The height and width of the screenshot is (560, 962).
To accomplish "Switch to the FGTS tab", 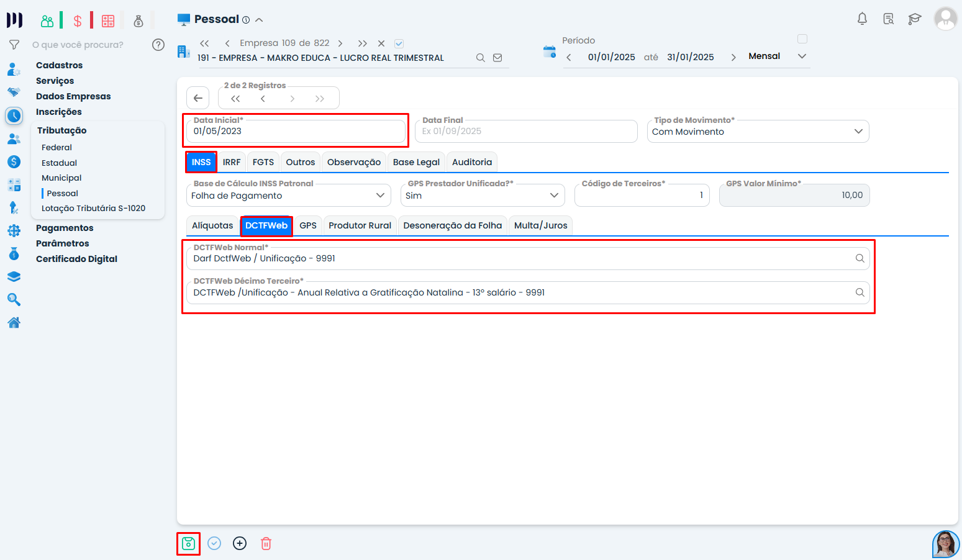I will point(263,162).
